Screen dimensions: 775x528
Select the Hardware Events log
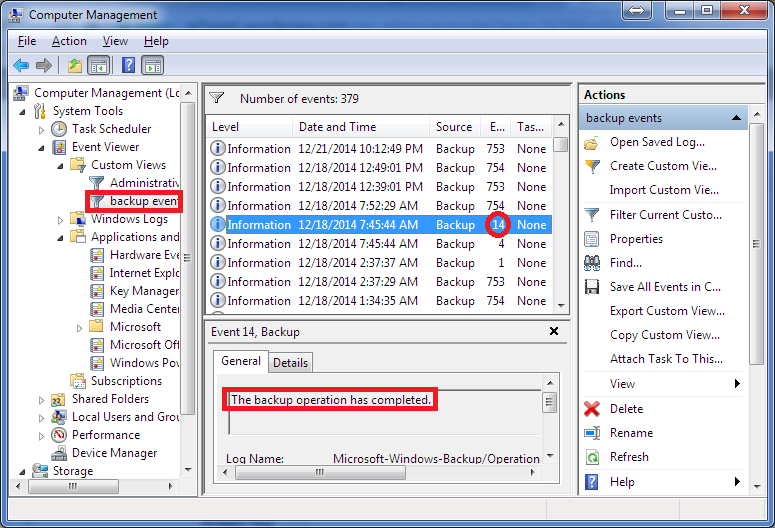(x=144, y=255)
